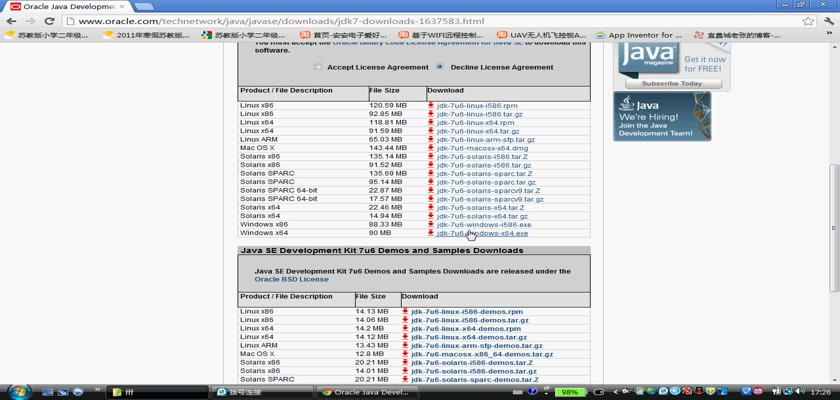Image resolution: width=840 pixels, height=400 pixels.
Task: Click Subscribe Today for Java magazine
Action: point(672,84)
